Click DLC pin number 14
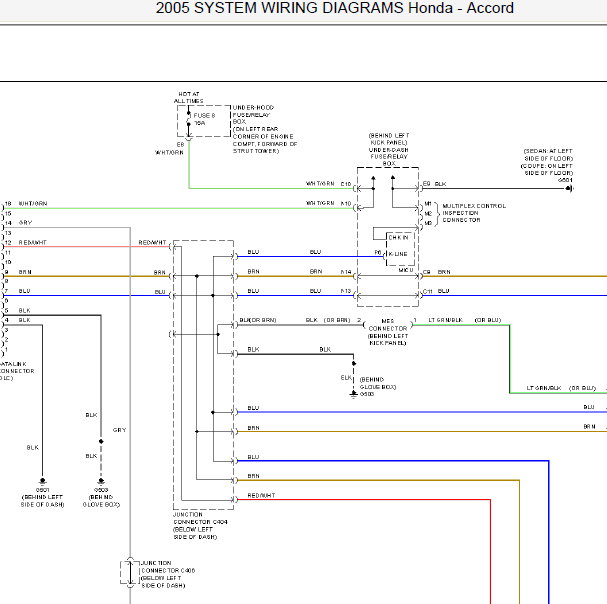This screenshot has width=607, height=604. click(x=8, y=223)
